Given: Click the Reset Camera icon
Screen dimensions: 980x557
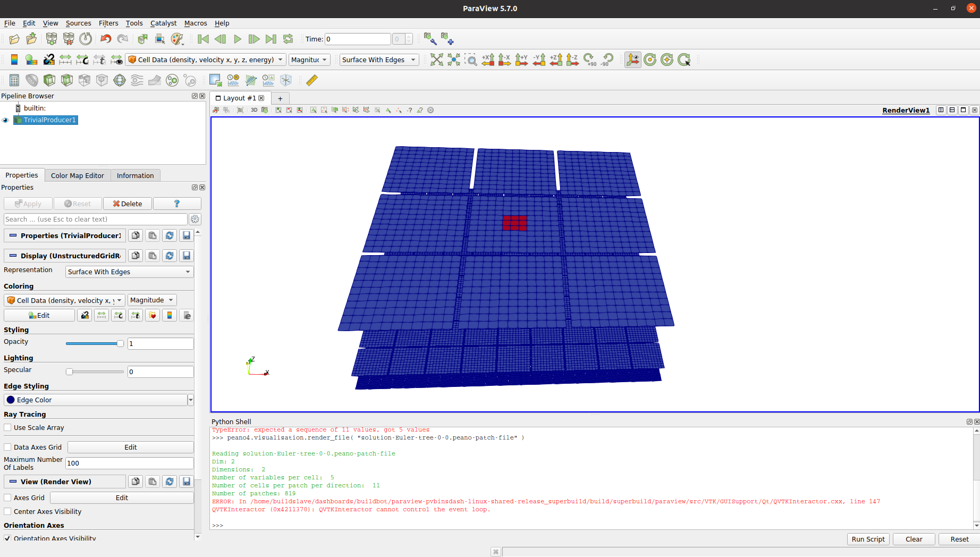Looking at the screenshot, I should pyautogui.click(x=436, y=60).
